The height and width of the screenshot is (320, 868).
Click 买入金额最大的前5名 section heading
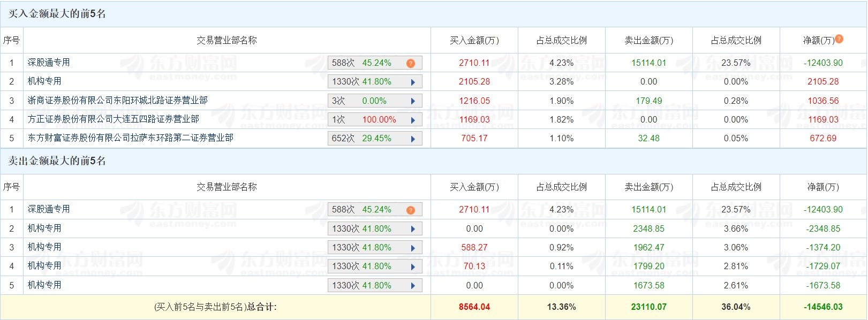(x=57, y=14)
